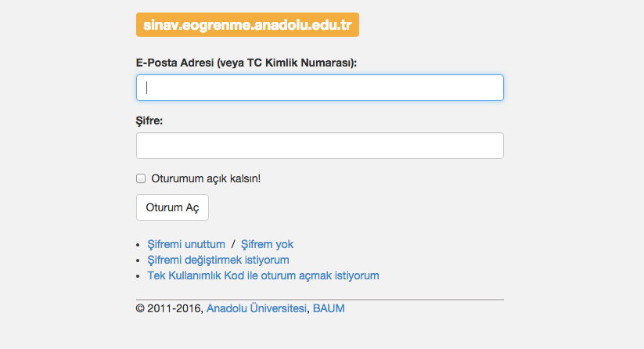Follow the Şifrem yok link

(x=267, y=244)
